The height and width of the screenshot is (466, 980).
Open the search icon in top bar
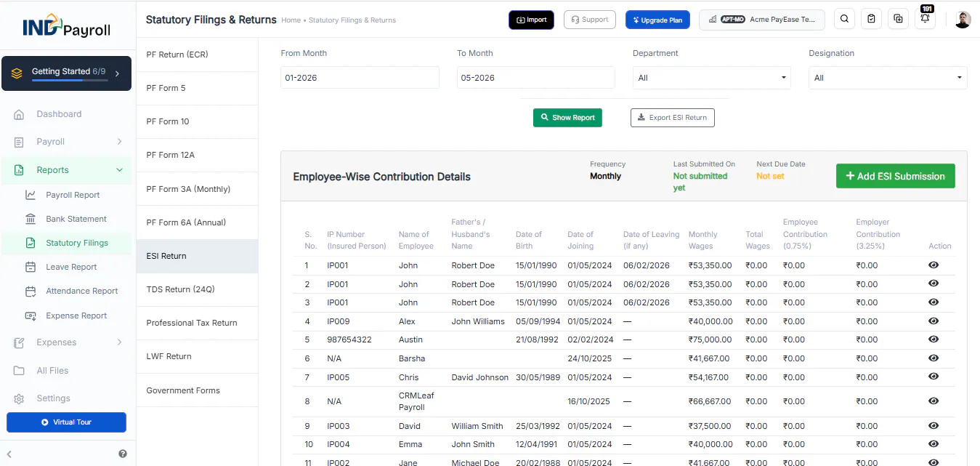pyautogui.click(x=844, y=20)
